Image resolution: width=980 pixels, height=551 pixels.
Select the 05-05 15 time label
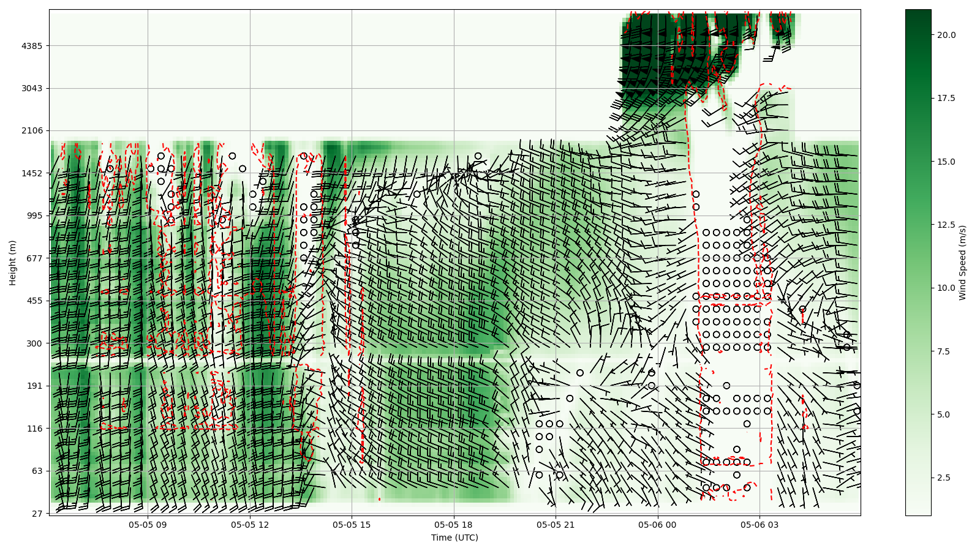pos(352,525)
